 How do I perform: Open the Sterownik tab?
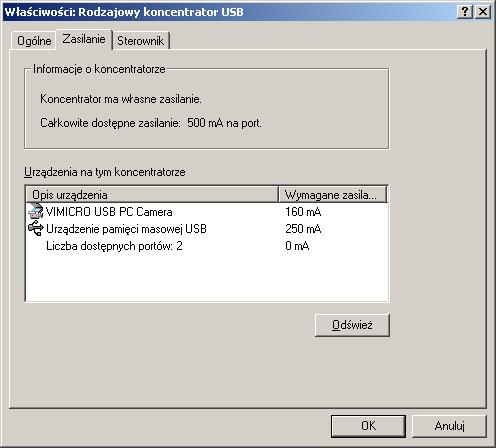(140, 41)
